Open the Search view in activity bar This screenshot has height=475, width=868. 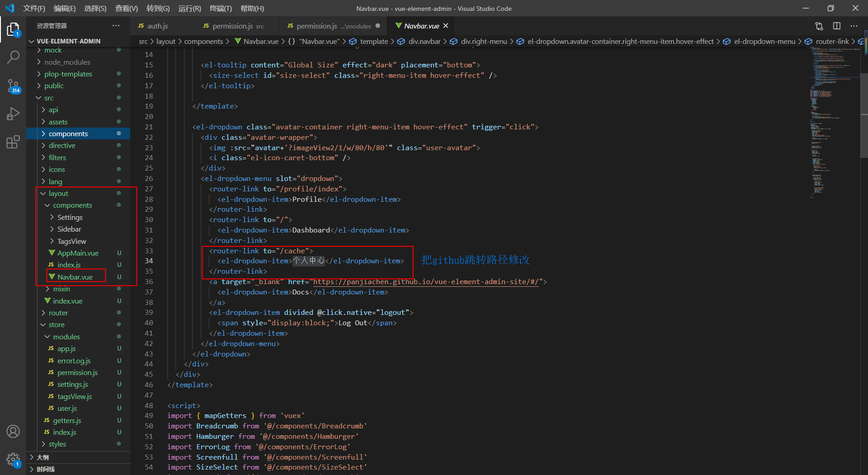tap(13, 57)
